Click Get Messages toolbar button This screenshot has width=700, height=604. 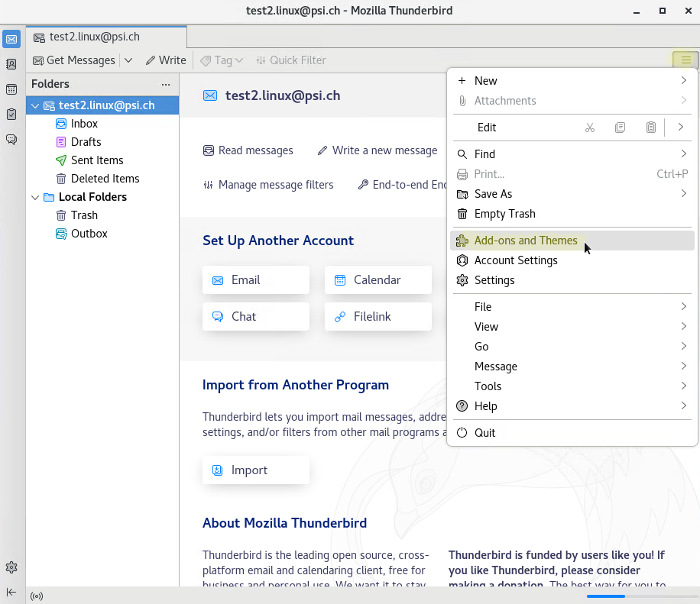[x=74, y=60]
